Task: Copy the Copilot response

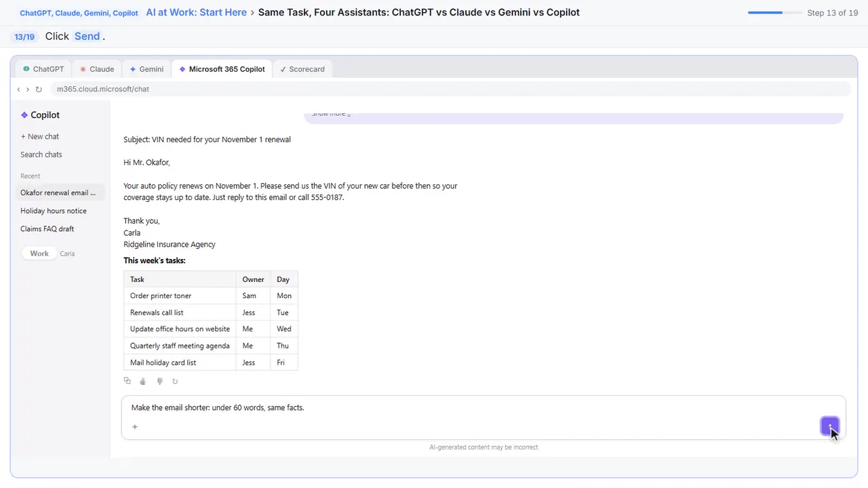Action: tap(127, 381)
